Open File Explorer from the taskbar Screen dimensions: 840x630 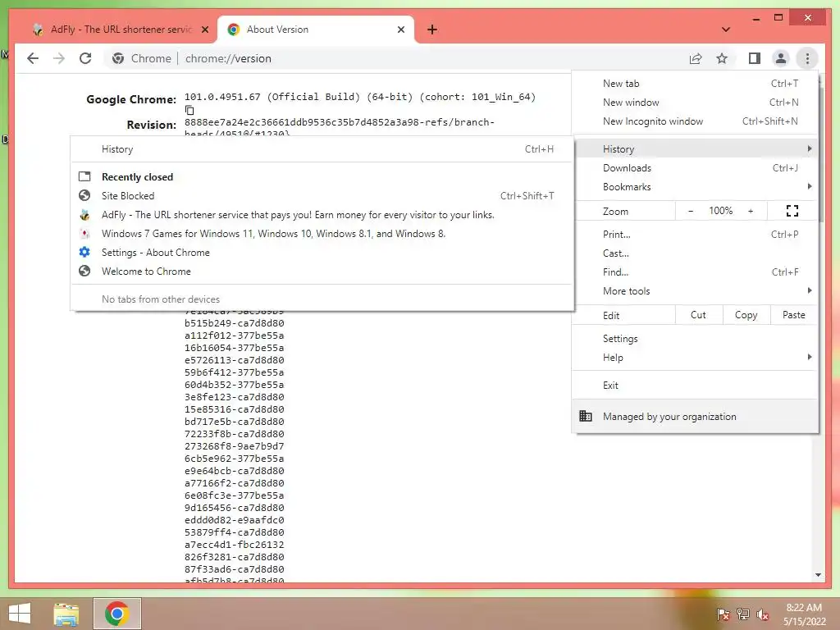[x=66, y=614]
